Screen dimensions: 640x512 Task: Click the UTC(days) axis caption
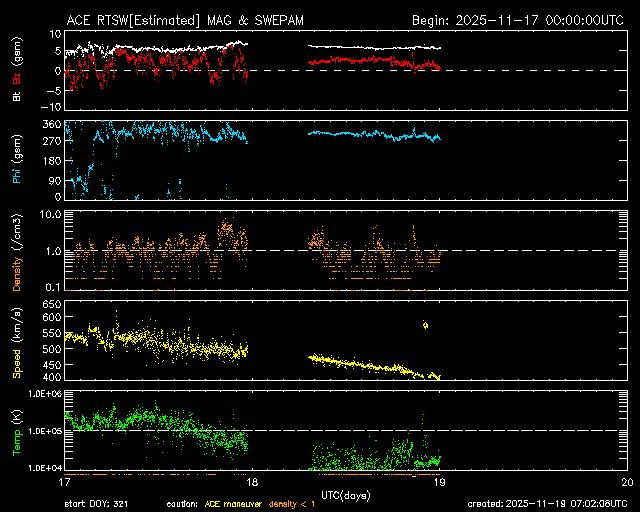pos(345,495)
